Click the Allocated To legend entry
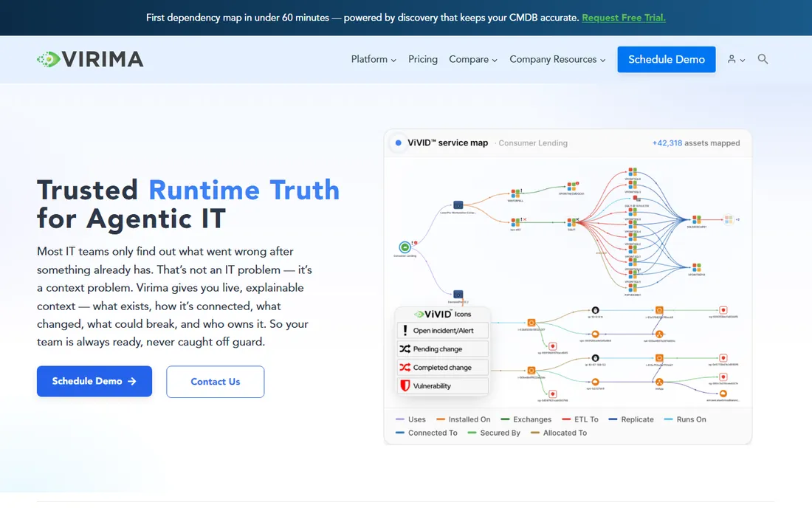 click(x=559, y=433)
